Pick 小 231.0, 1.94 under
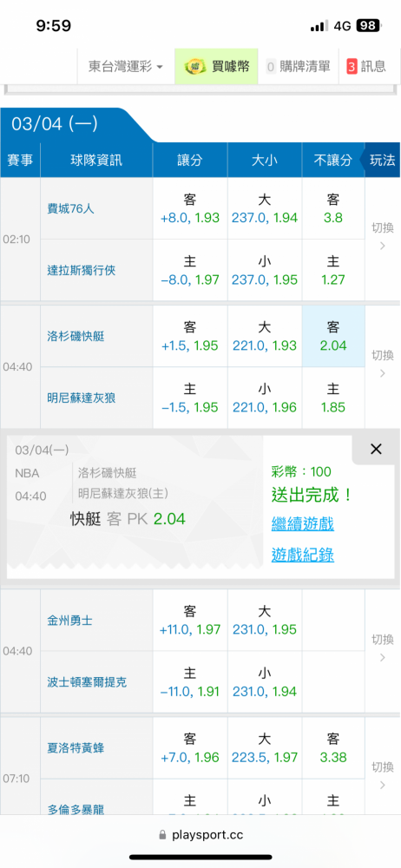The image size is (401, 868). [265, 682]
